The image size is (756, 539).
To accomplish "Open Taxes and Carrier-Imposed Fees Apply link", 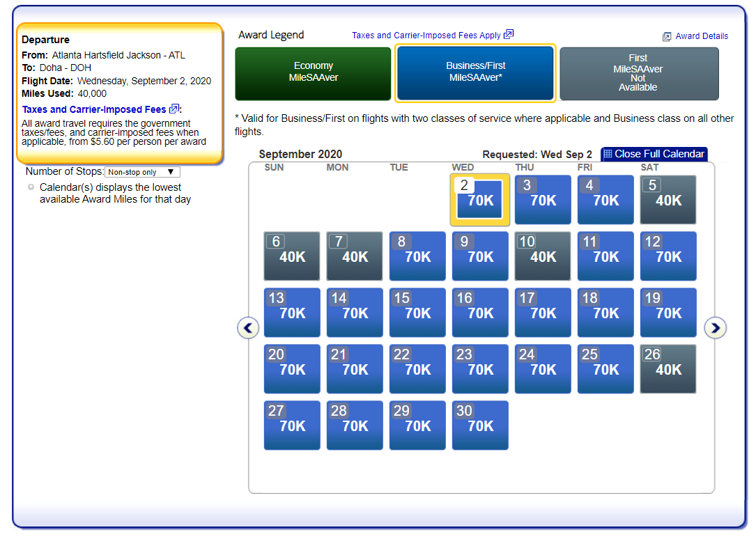I will 426,36.
